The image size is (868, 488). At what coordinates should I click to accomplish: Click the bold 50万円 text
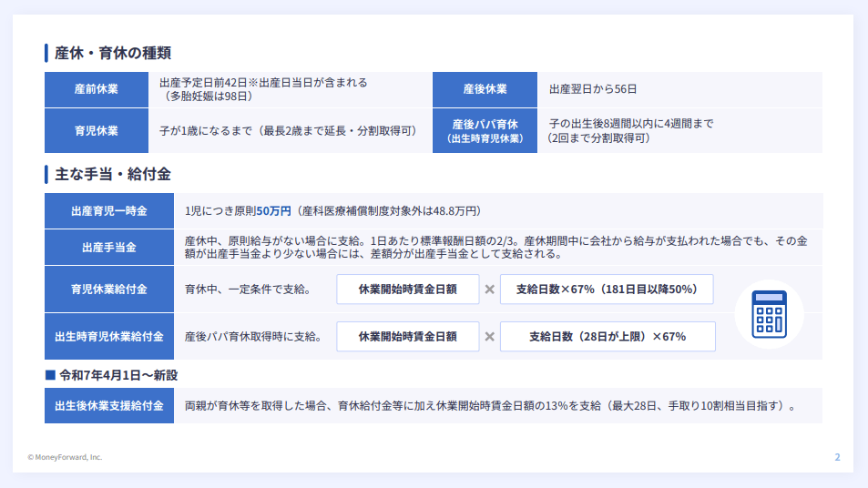[273, 210]
